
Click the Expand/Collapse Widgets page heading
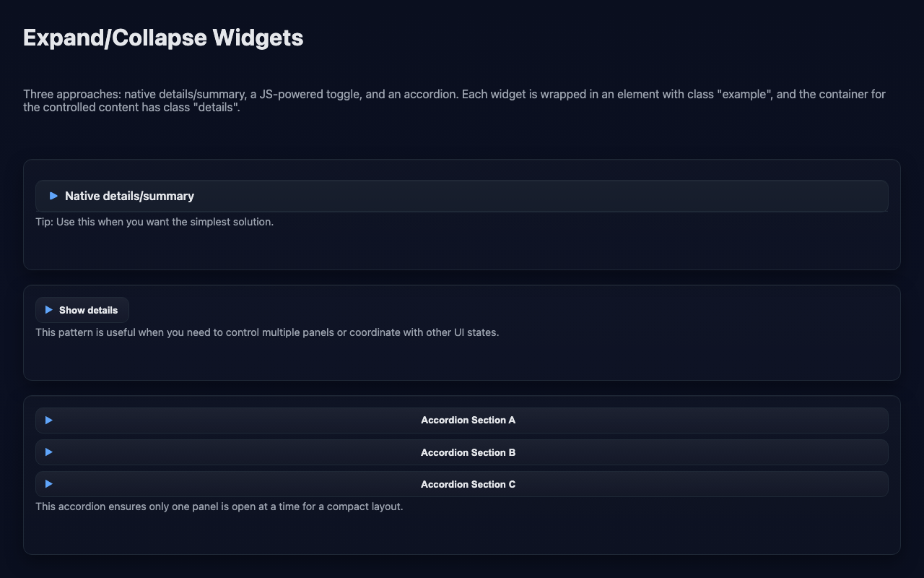pyautogui.click(x=163, y=37)
